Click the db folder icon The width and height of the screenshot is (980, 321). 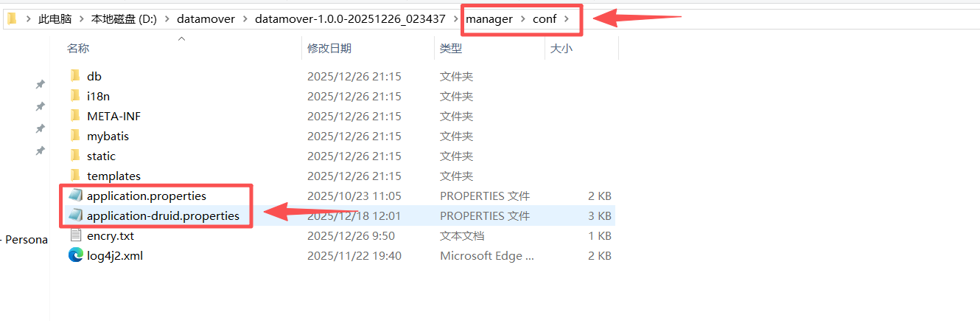coord(74,76)
